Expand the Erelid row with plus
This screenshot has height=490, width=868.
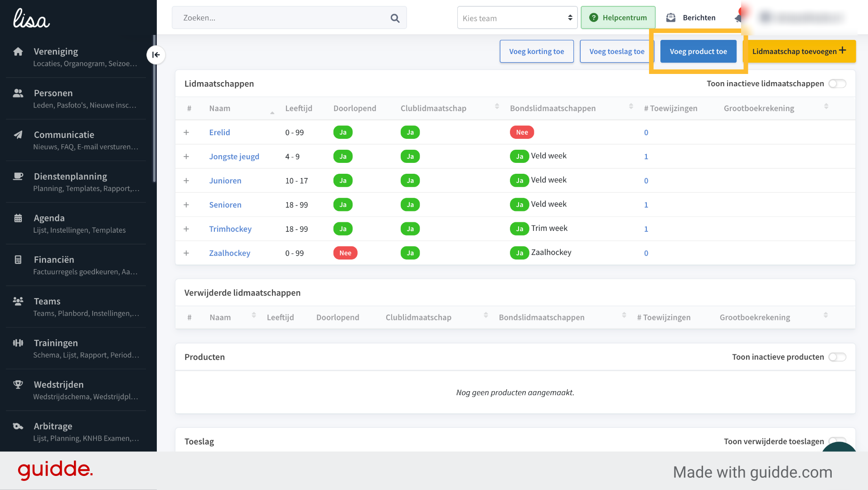tap(186, 132)
